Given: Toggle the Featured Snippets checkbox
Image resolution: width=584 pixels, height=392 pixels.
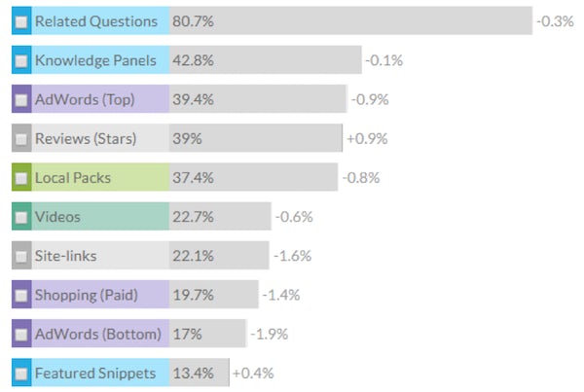Looking at the screenshot, I should (x=21, y=374).
